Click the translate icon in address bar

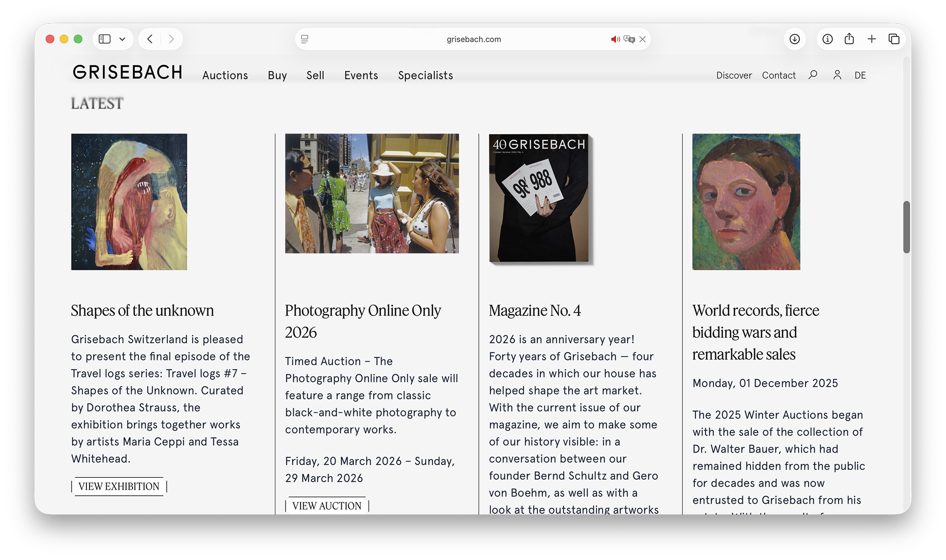pos(629,39)
